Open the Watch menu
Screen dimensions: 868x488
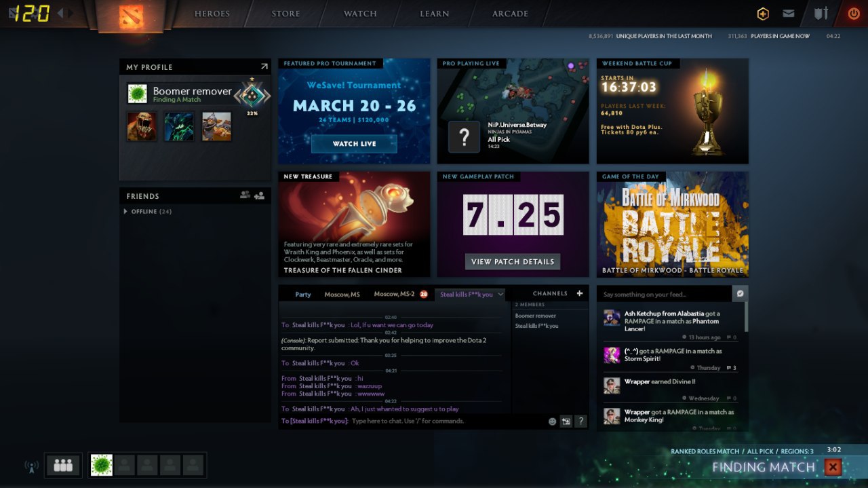(x=360, y=14)
